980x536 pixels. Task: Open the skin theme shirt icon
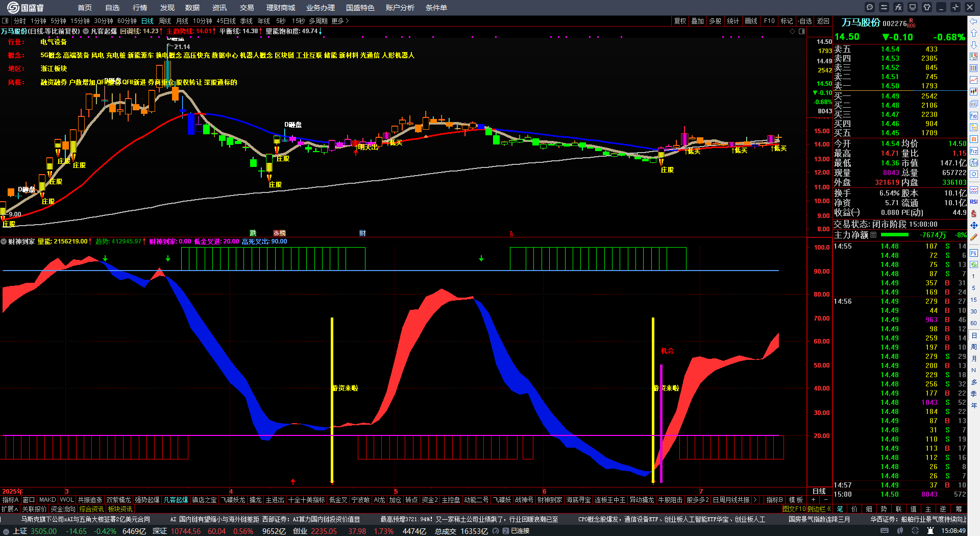pyautogui.click(x=927, y=7)
